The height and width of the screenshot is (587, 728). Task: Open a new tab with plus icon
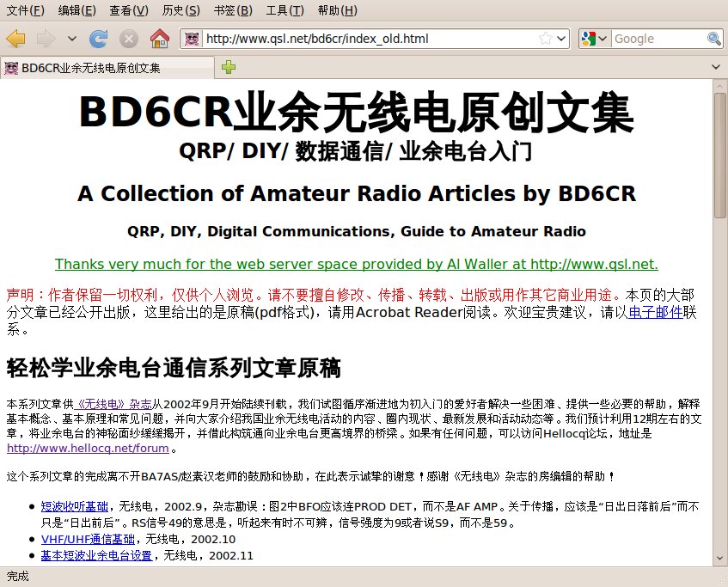pos(229,67)
